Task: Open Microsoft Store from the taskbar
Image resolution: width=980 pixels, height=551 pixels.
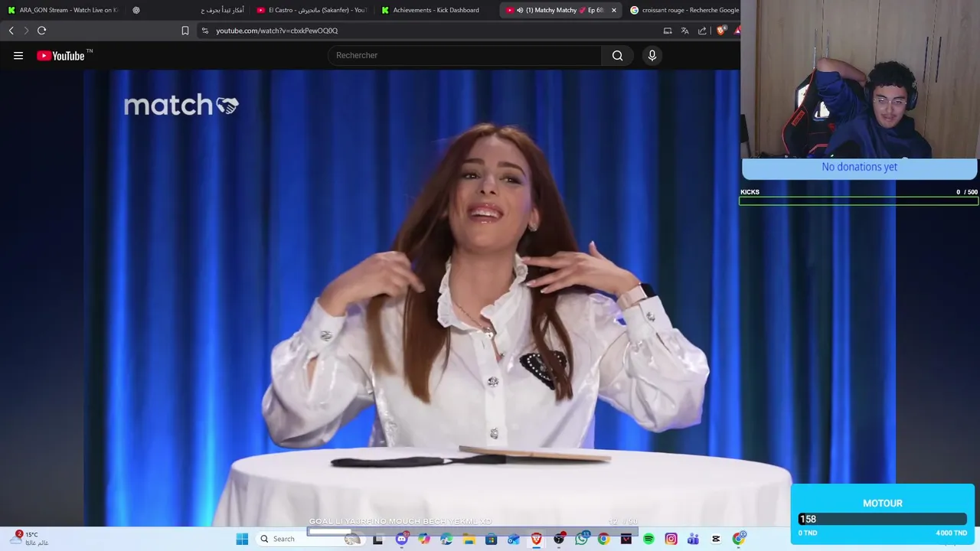Action: pos(491,539)
